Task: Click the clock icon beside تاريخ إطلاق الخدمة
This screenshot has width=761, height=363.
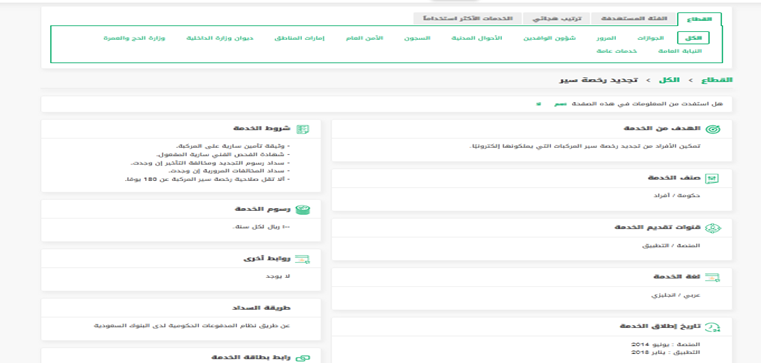Action: point(712,327)
